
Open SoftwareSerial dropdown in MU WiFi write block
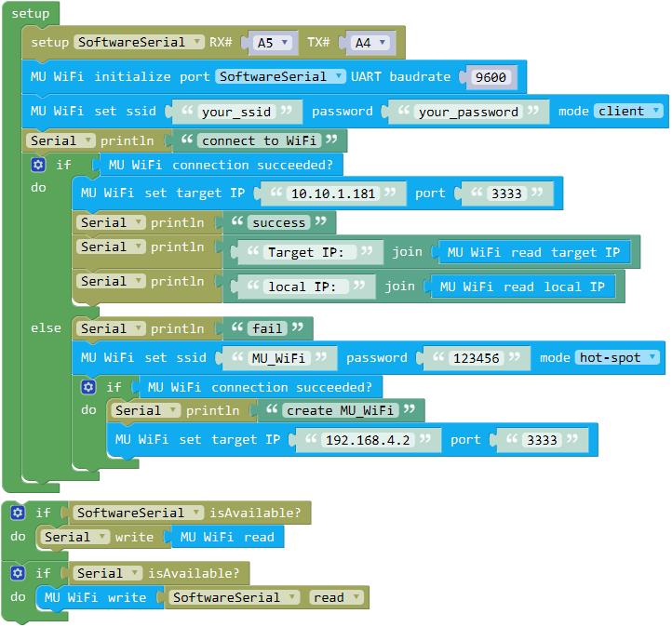(x=234, y=597)
